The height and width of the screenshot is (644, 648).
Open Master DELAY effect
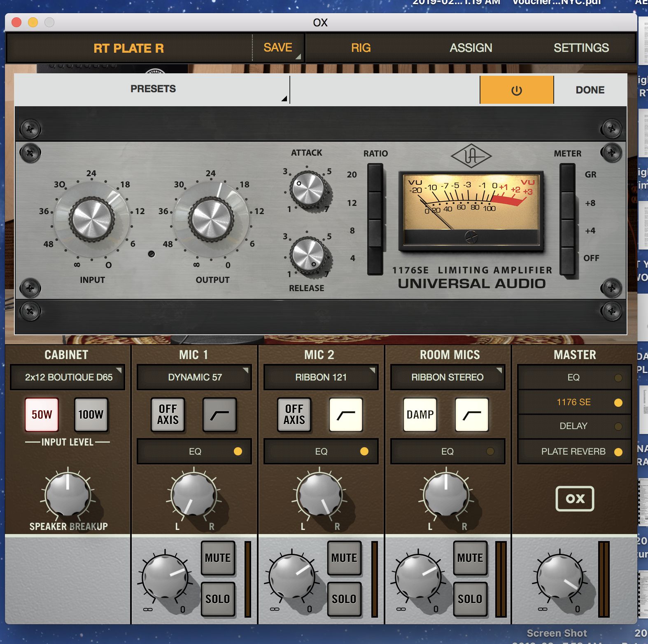[574, 426]
